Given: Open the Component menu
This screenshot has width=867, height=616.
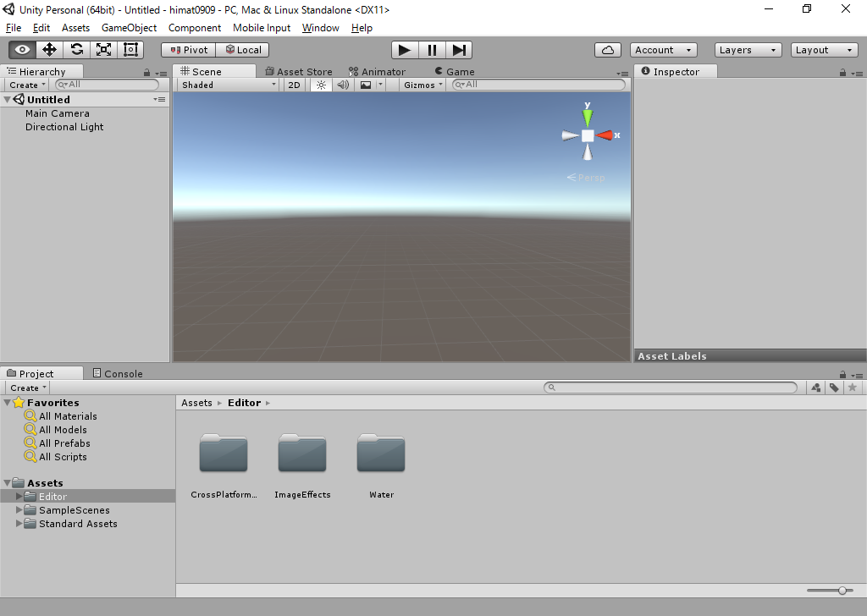Looking at the screenshot, I should [195, 28].
